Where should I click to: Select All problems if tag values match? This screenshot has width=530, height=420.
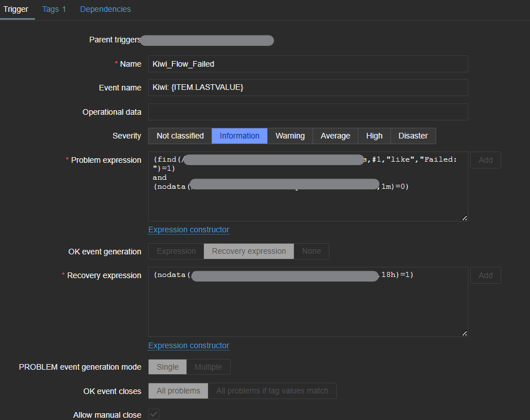[x=272, y=391]
